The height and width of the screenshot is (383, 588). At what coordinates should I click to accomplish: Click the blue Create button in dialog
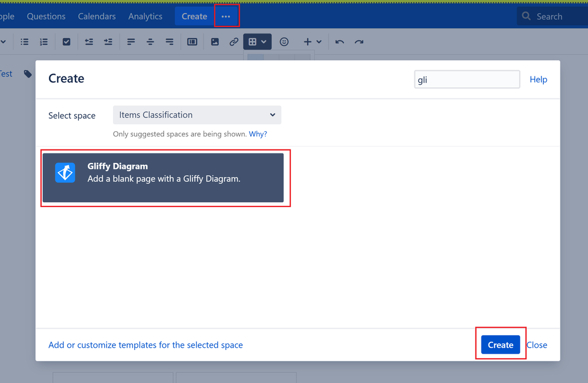500,345
